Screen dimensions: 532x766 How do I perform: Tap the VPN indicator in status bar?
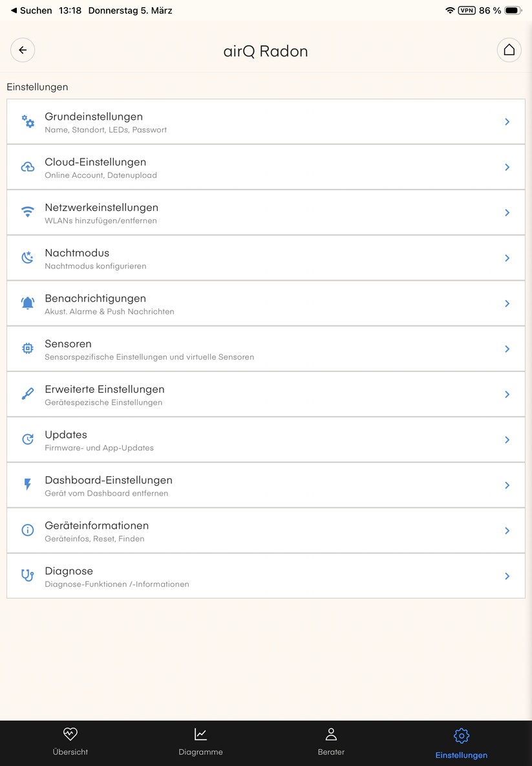click(467, 10)
